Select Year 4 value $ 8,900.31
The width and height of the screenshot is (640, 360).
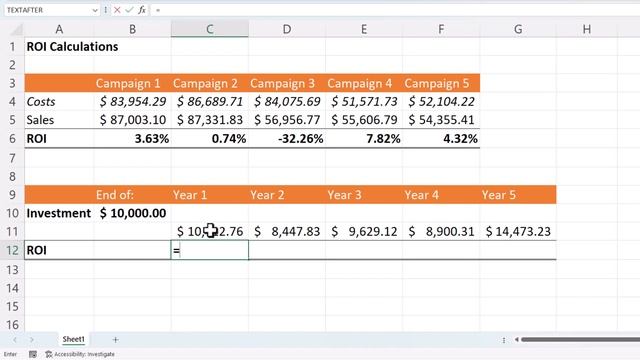(441, 231)
